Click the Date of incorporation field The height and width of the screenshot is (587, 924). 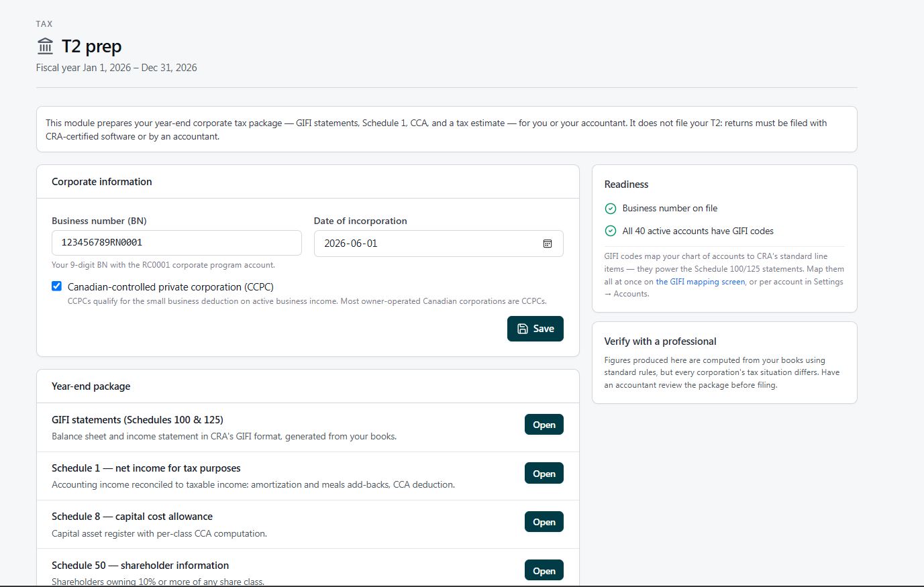pyautogui.click(x=438, y=244)
